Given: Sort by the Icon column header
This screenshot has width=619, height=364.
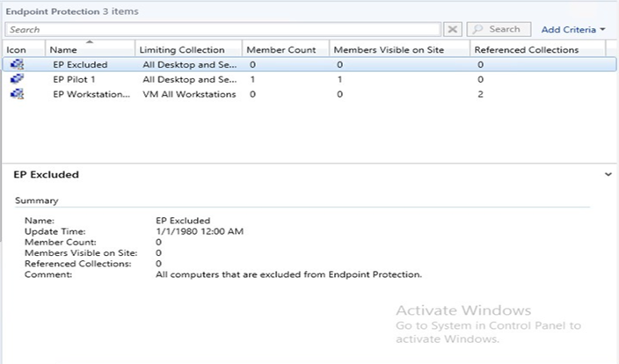Looking at the screenshot, I should (x=17, y=50).
